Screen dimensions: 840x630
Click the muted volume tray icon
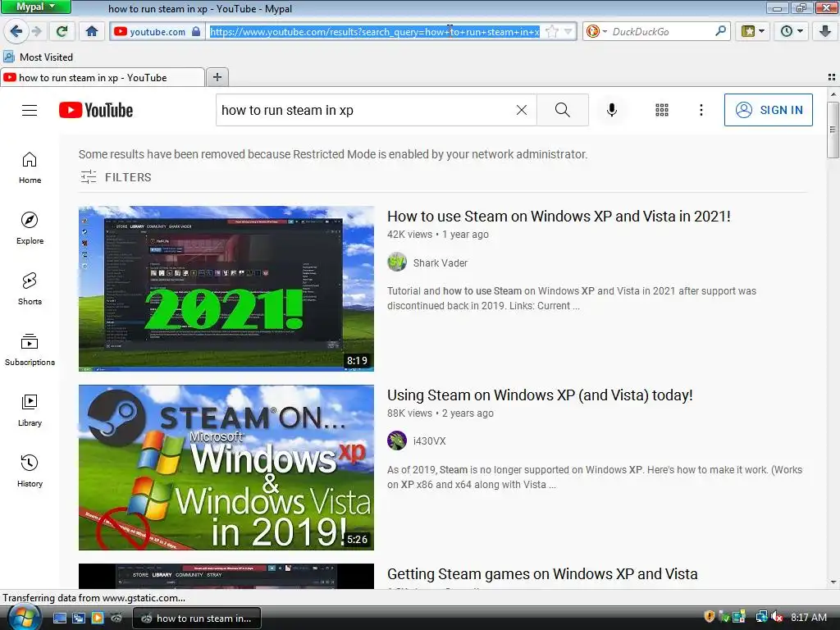click(778, 617)
